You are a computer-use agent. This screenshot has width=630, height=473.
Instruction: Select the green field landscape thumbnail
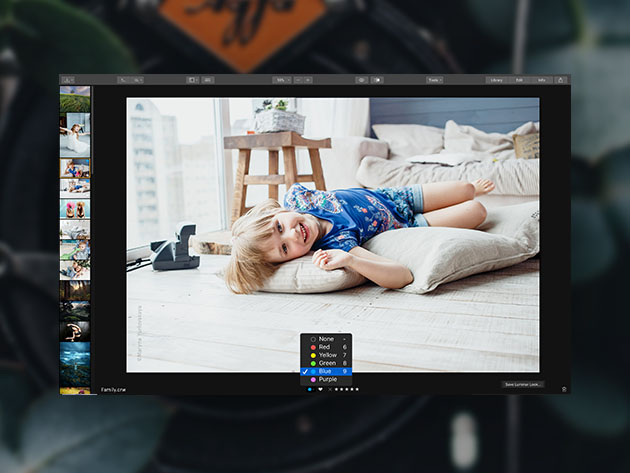pyautogui.click(x=75, y=99)
